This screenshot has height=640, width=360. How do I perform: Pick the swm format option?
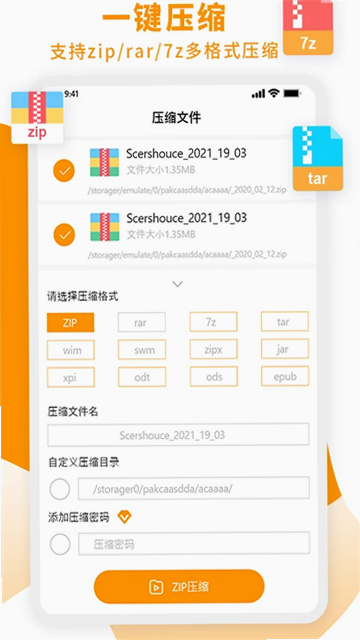(x=142, y=349)
